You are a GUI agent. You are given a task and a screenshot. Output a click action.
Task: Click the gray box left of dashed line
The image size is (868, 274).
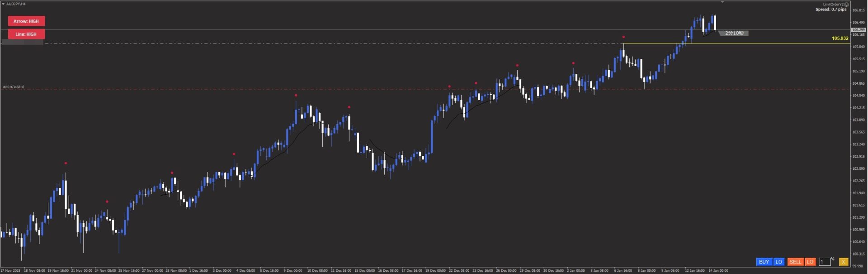pyautogui.click(x=22, y=43)
